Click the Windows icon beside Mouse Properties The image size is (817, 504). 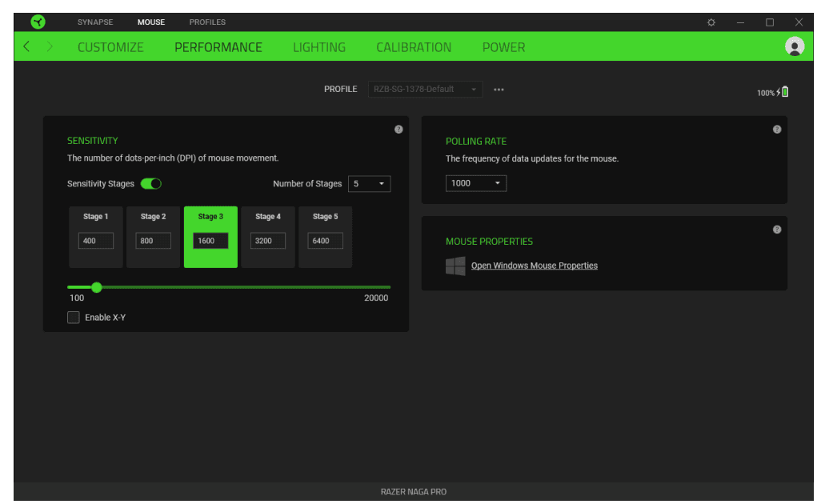tap(455, 265)
